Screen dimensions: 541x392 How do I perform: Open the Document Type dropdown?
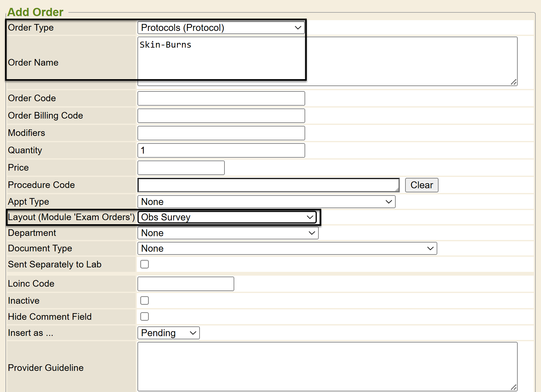coord(287,249)
